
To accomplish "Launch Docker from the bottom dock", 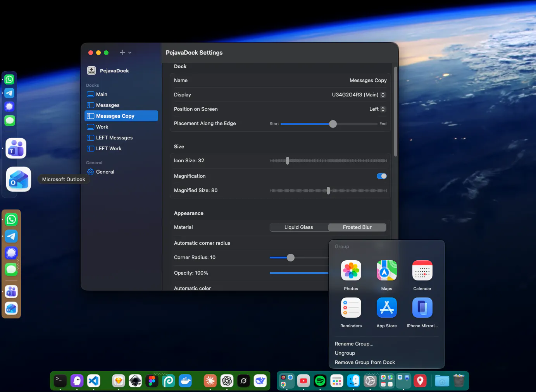I will (x=185, y=381).
